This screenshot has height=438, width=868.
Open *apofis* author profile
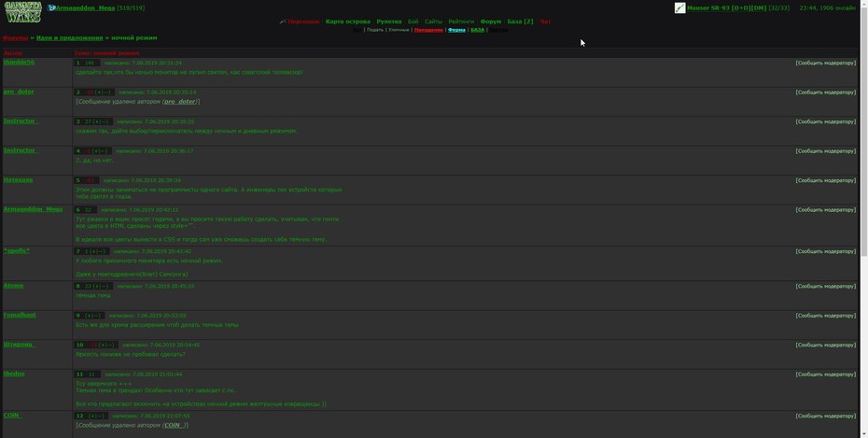pos(17,251)
